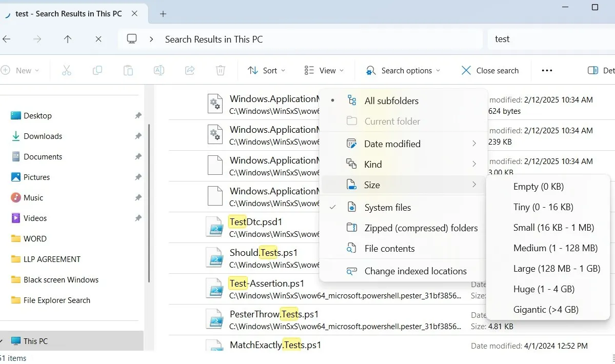Click the Copy icon in the toolbar

[97, 70]
